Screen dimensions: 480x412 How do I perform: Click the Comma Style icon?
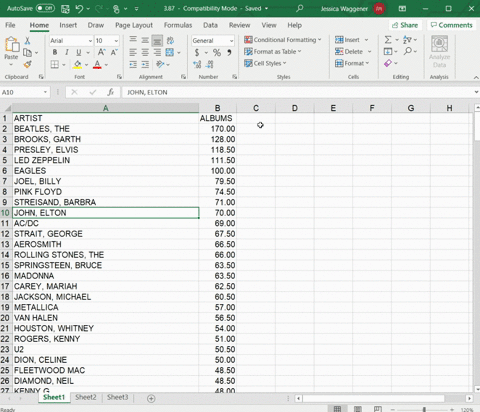(229, 52)
